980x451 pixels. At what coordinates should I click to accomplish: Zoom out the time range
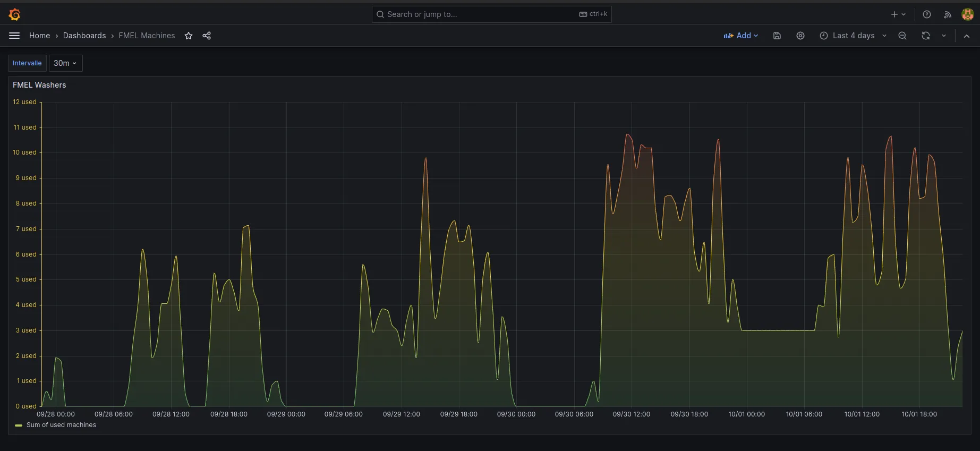click(902, 36)
